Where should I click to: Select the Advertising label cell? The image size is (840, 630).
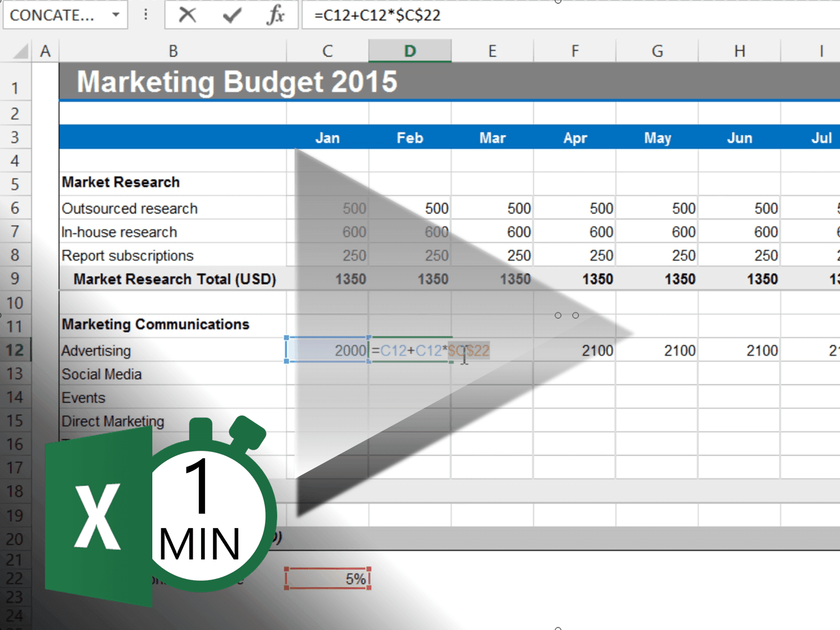pos(173,351)
